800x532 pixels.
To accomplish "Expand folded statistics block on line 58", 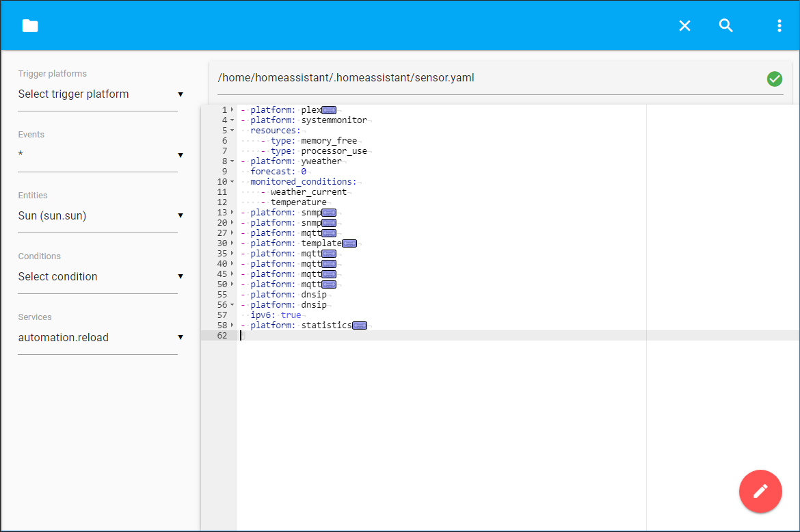I will click(232, 325).
